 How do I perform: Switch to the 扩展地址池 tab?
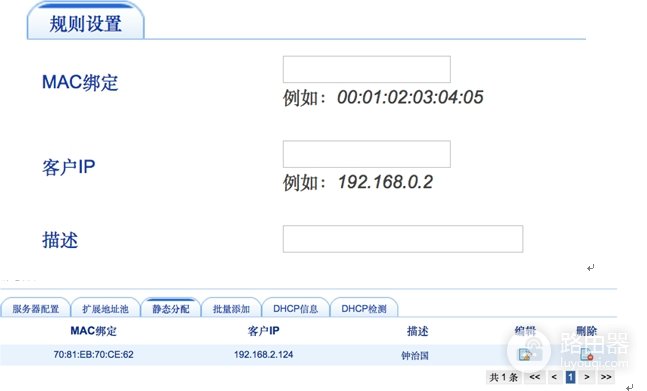click(105, 309)
